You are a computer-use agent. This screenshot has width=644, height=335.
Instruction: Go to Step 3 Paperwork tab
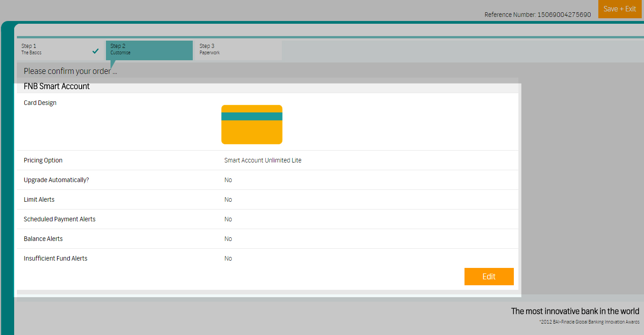pos(238,49)
